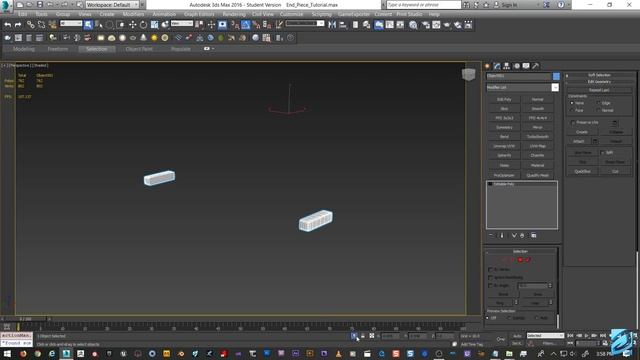Expand the Soft Selection rollout

tap(599, 76)
